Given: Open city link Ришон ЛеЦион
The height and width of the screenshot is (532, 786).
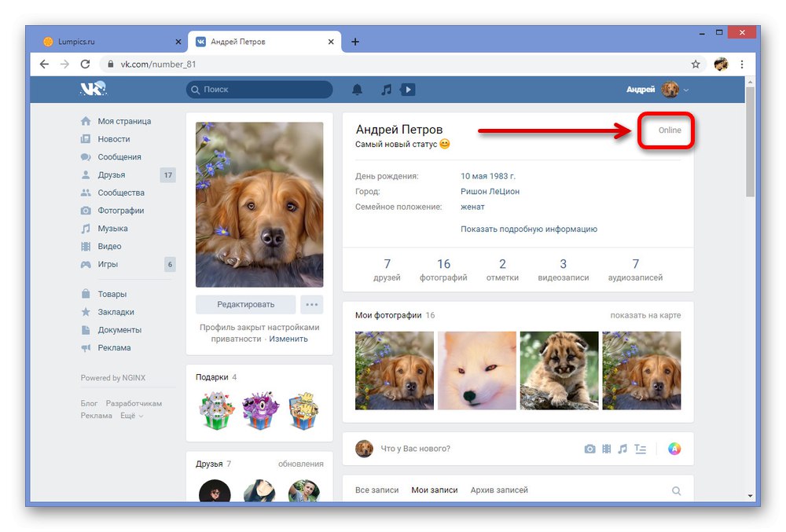Looking at the screenshot, I should [490, 192].
